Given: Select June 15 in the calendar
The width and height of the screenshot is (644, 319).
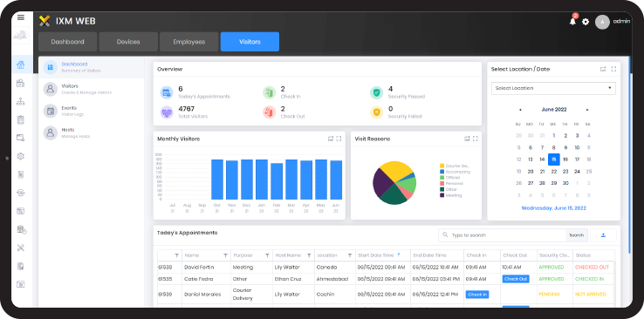Looking at the screenshot, I should click(x=553, y=159).
